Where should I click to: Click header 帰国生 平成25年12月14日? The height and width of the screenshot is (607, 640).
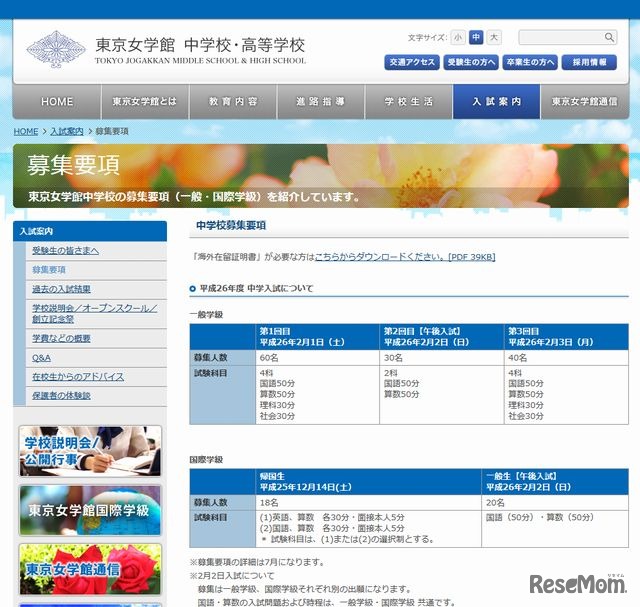pos(368,482)
